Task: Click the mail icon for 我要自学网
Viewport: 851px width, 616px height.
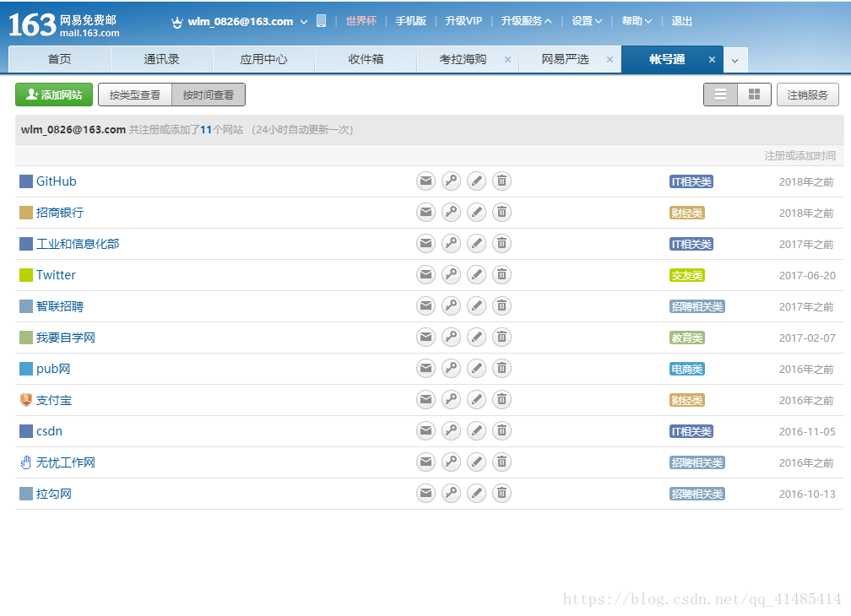Action: tap(426, 338)
